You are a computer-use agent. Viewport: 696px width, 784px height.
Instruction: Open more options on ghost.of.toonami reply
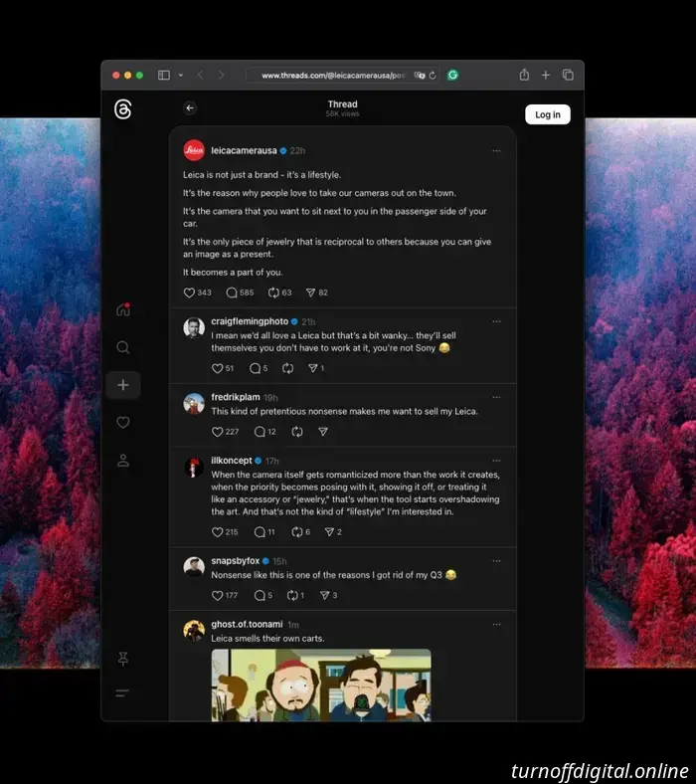(496, 624)
